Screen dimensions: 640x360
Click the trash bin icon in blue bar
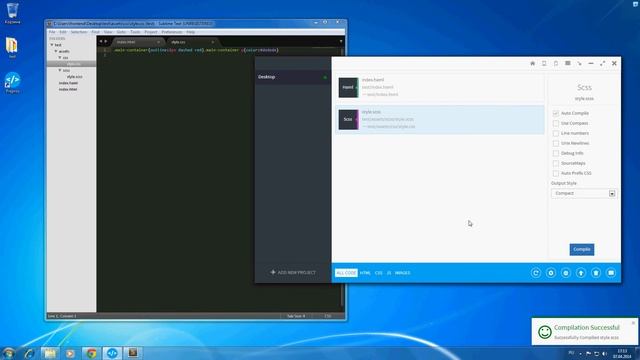pyautogui.click(x=596, y=273)
